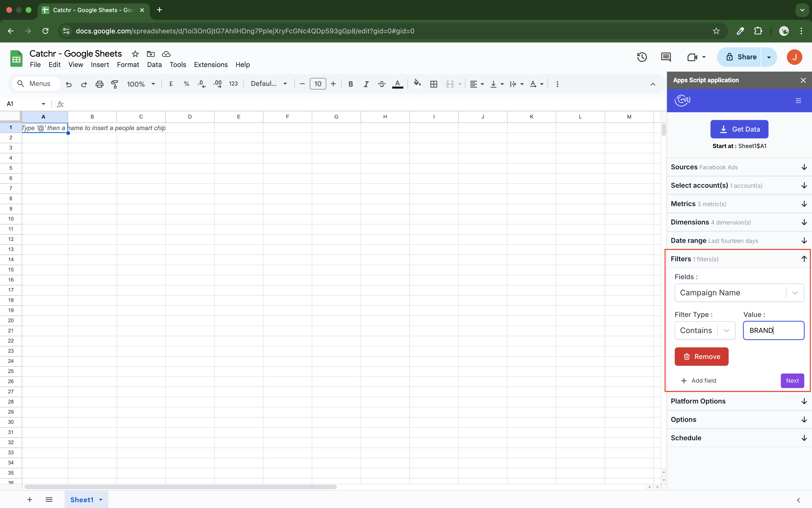Apply percent format icon
The height and width of the screenshot is (508, 812).
point(187,84)
